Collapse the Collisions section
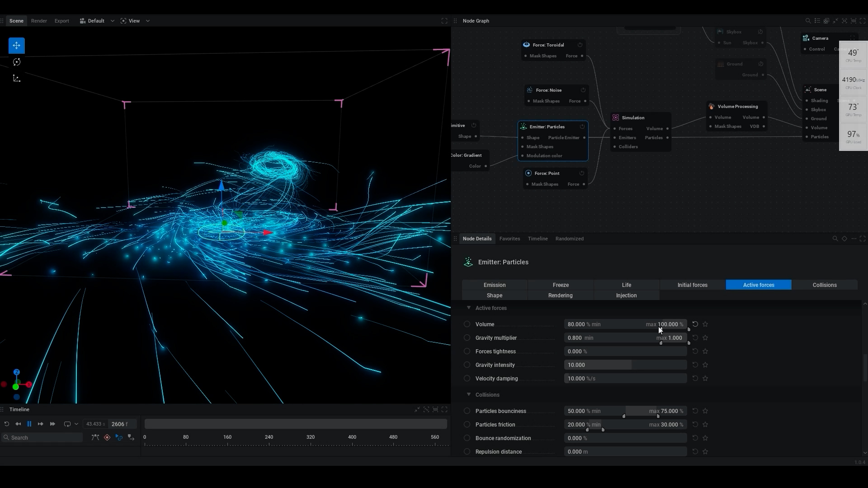 pos(469,394)
